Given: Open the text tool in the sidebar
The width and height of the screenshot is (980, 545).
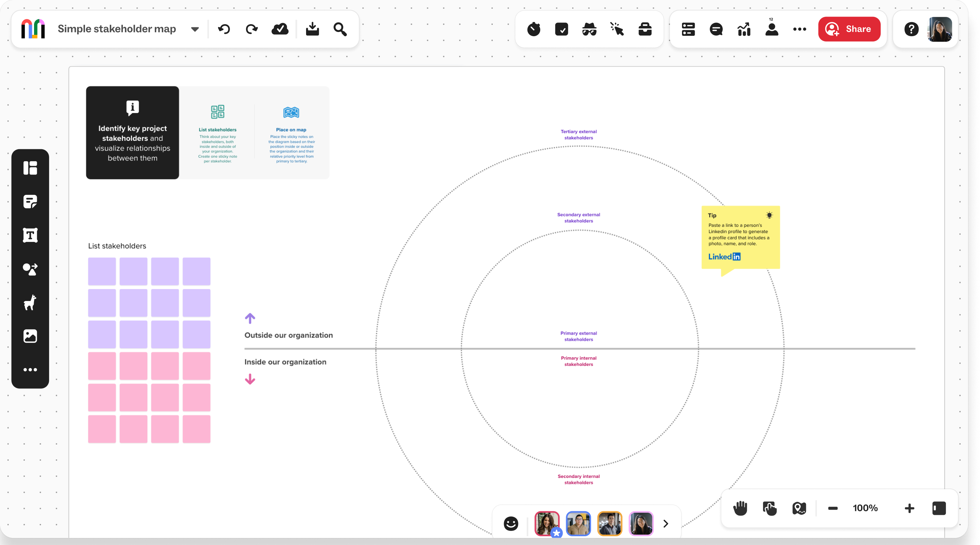Looking at the screenshot, I should 30,235.
